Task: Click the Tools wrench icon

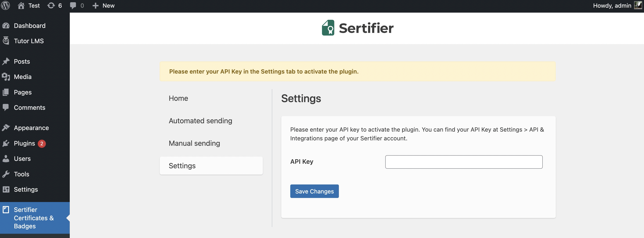Action: [x=6, y=174]
